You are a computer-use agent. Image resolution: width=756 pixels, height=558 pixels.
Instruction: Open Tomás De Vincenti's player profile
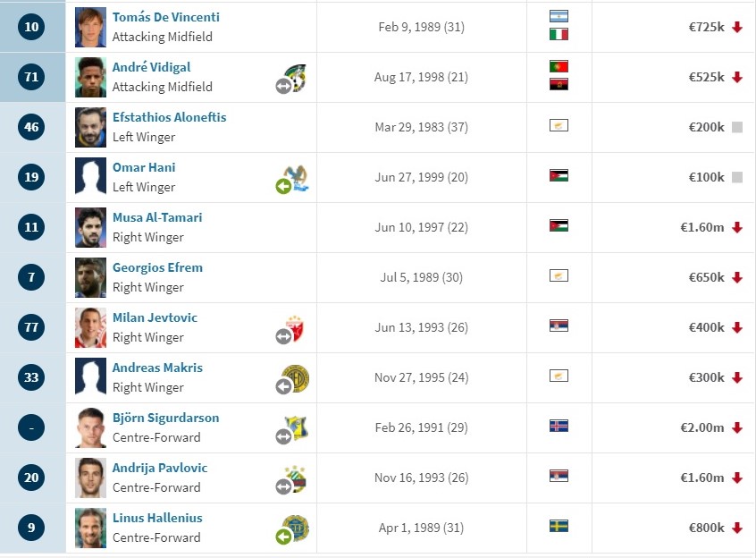pos(166,17)
